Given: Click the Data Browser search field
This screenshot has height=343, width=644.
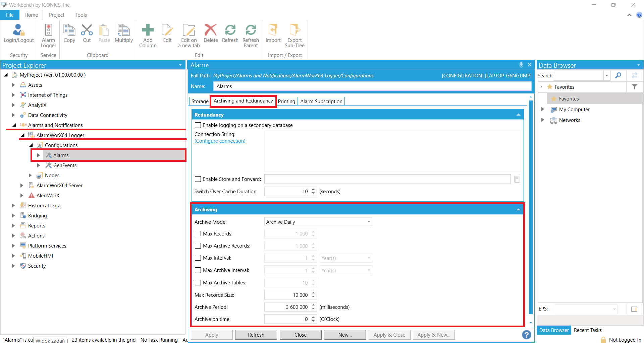Looking at the screenshot, I should click(x=579, y=75).
